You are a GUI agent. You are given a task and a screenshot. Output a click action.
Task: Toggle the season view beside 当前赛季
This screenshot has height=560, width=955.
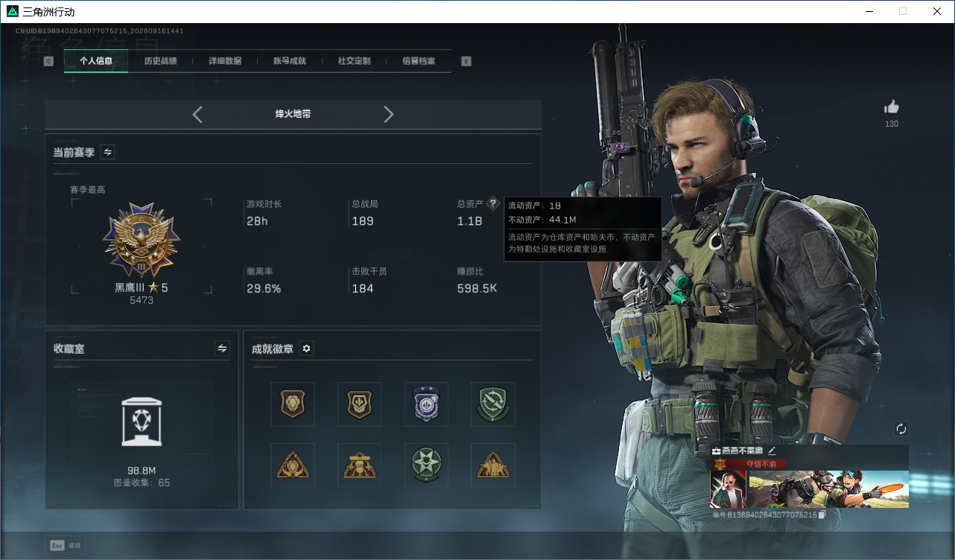click(108, 152)
